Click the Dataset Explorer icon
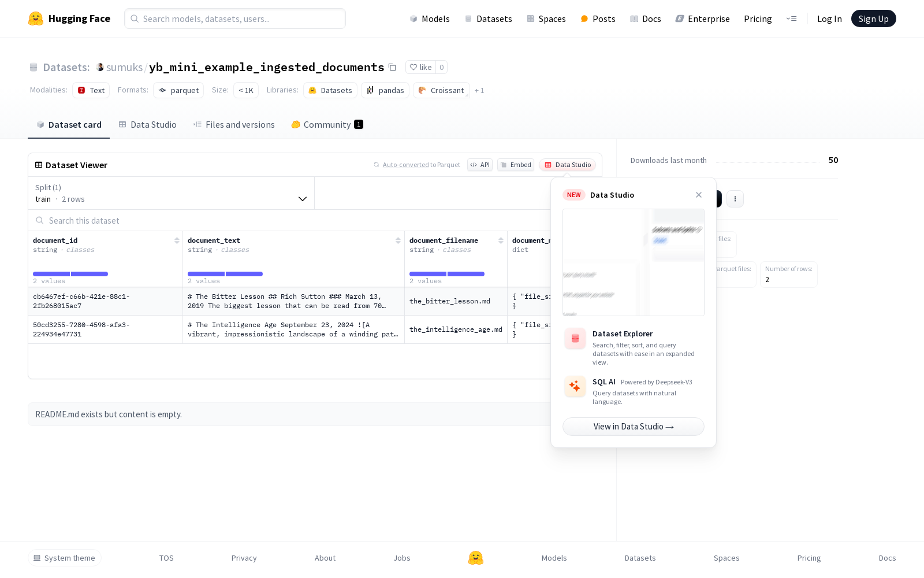 click(x=575, y=339)
